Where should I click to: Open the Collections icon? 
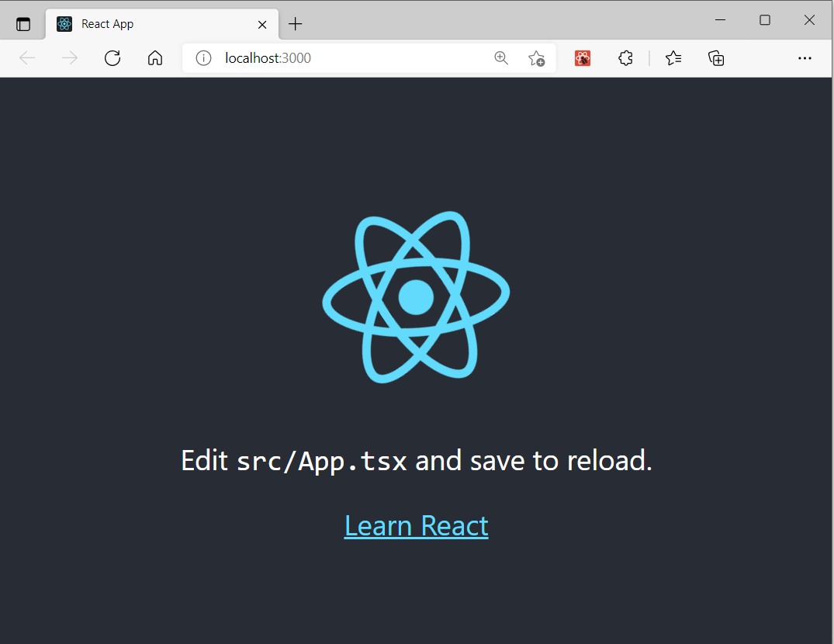[715, 58]
